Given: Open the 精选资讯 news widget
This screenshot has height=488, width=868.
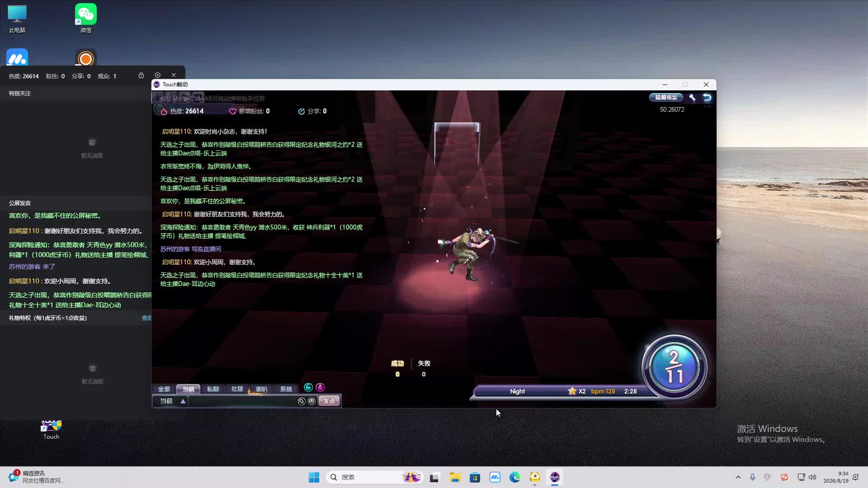Looking at the screenshot, I should coord(37,477).
